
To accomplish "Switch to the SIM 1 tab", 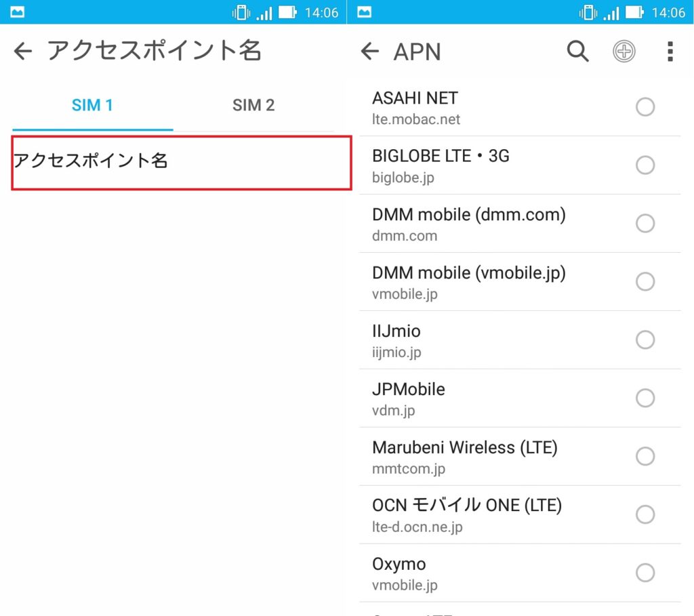I will pos(92,105).
